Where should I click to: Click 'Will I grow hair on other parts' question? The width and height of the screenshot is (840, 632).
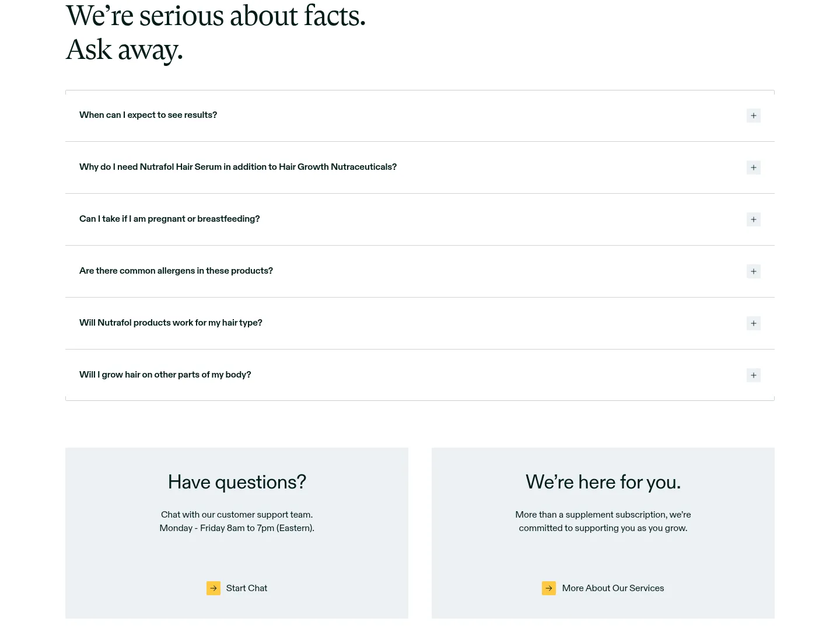[x=165, y=375]
